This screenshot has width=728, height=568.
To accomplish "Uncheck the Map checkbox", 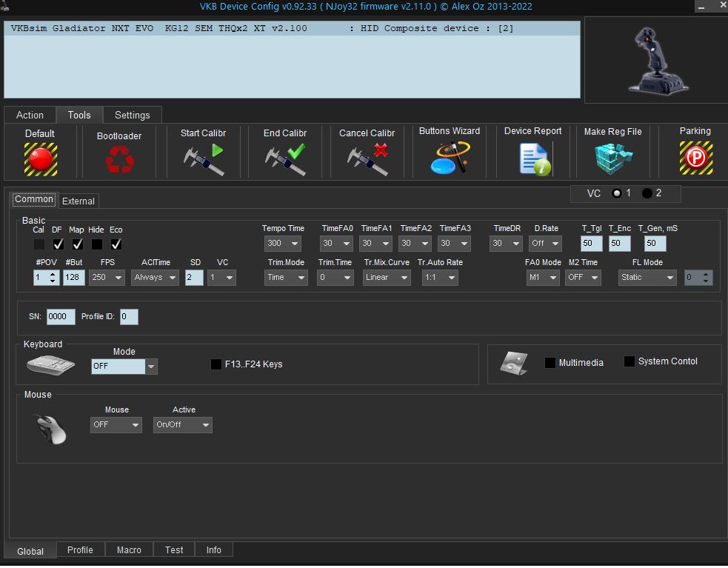I will click(x=78, y=244).
